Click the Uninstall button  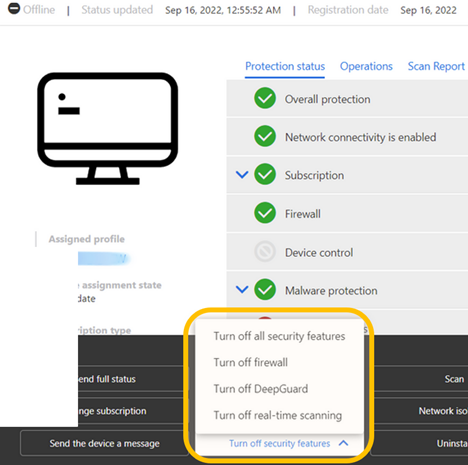(419, 443)
